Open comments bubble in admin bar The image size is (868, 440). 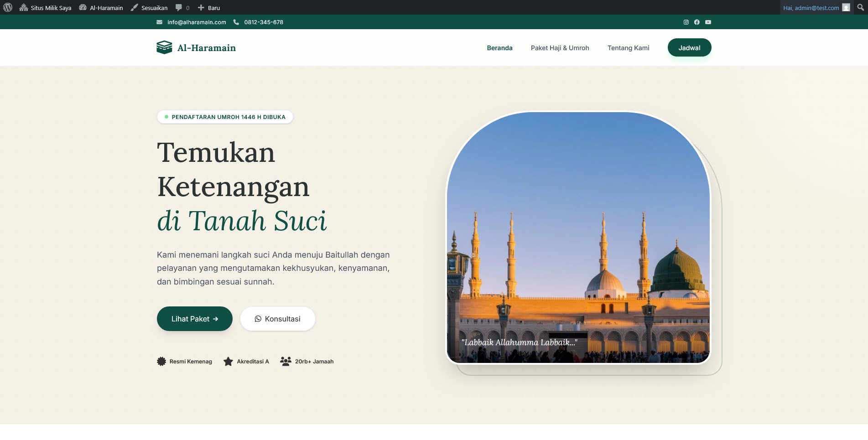click(x=182, y=8)
